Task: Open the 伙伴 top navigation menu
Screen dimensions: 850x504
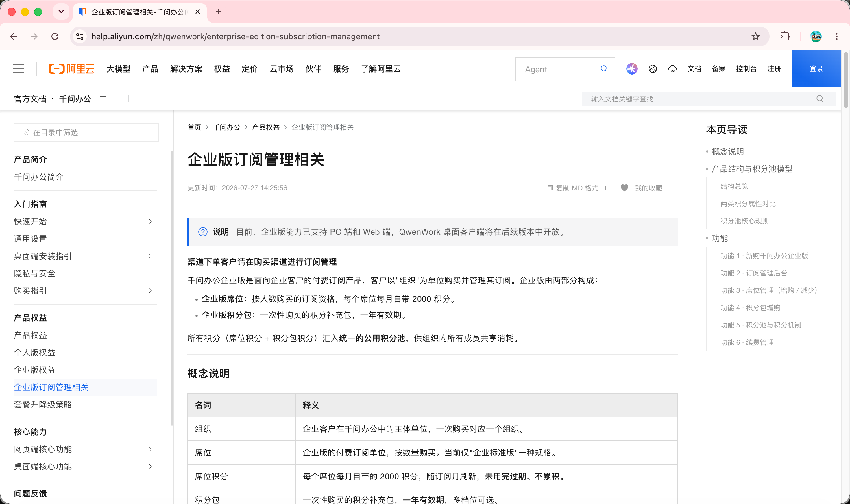Action: [313, 69]
